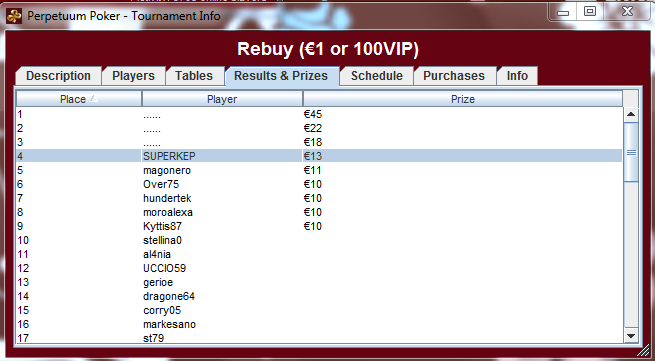The height and width of the screenshot is (361, 655).
Task: Click the scrollbar down arrow
Action: tap(631, 336)
